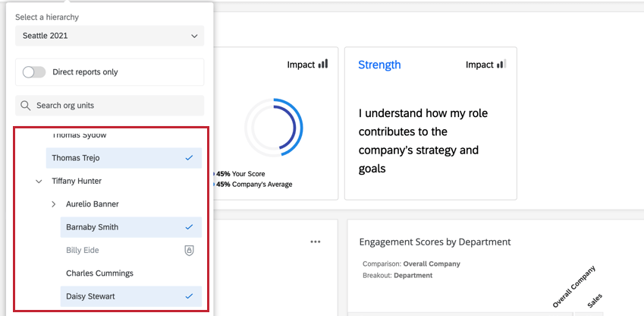Click the Strength heading link
Screen dimensions: 644x316
379,65
